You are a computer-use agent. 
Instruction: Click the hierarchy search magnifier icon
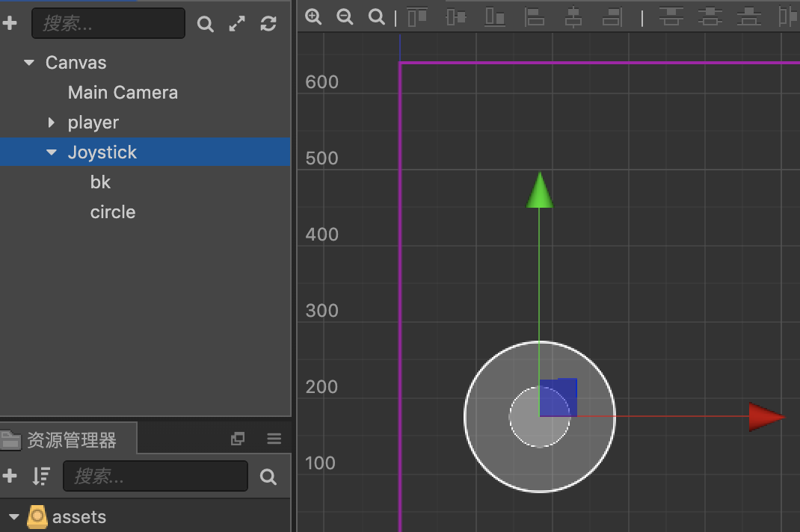pos(205,23)
